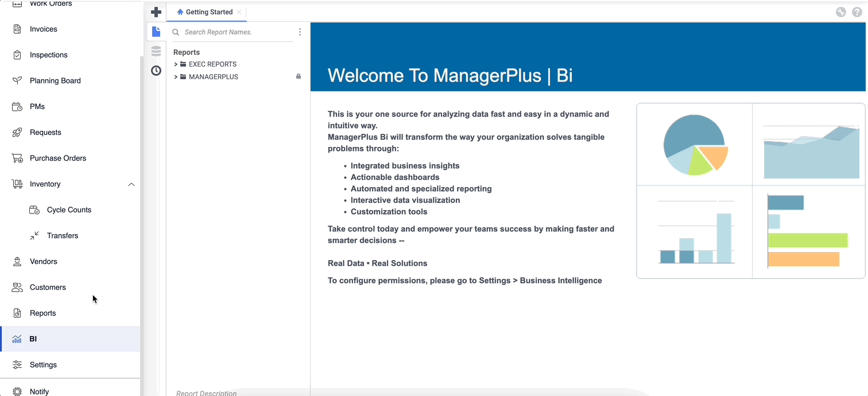Screen dimensions: 868x396
Task: Click the "Customization tools" bullet
Action: tap(389, 212)
